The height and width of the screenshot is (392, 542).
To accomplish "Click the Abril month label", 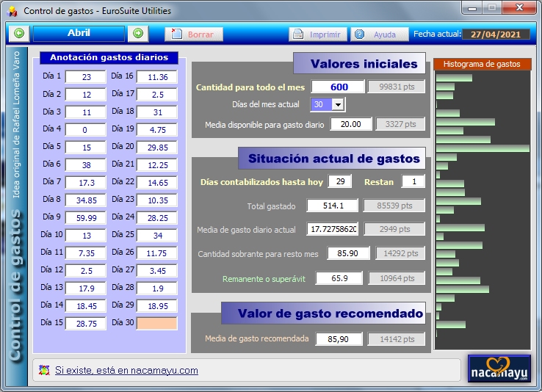I will click(x=79, y=34).
